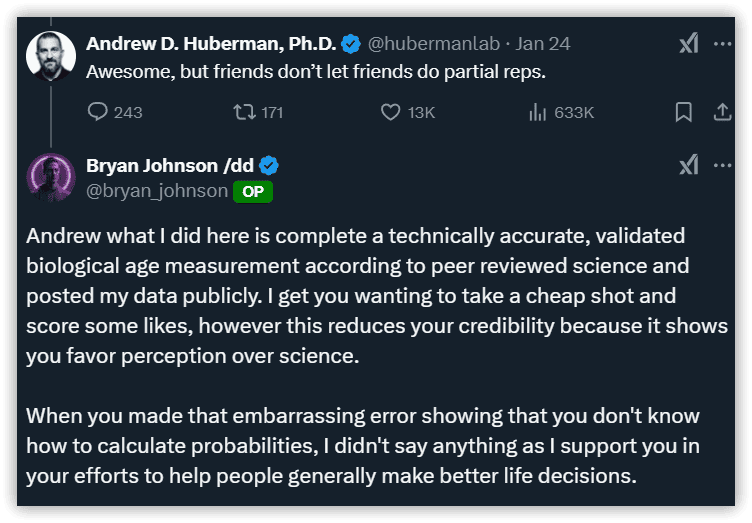Open more options menu on Huberman's tweet
Screen dimensions: 752x523
[722, 44]
